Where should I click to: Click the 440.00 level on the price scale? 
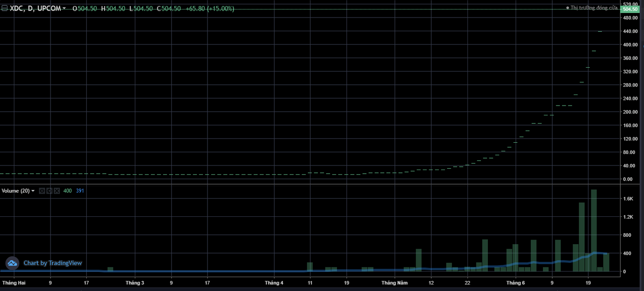(x=631, y=32)
